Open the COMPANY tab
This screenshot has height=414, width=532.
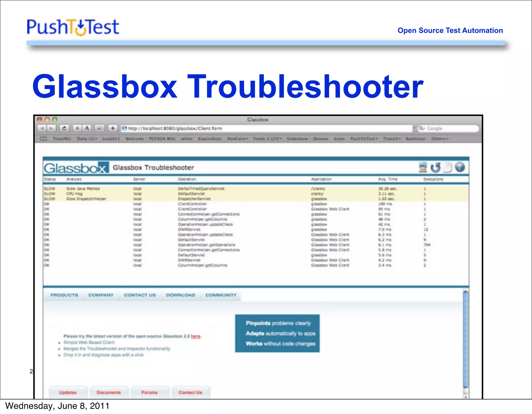[x=101, y=295]
